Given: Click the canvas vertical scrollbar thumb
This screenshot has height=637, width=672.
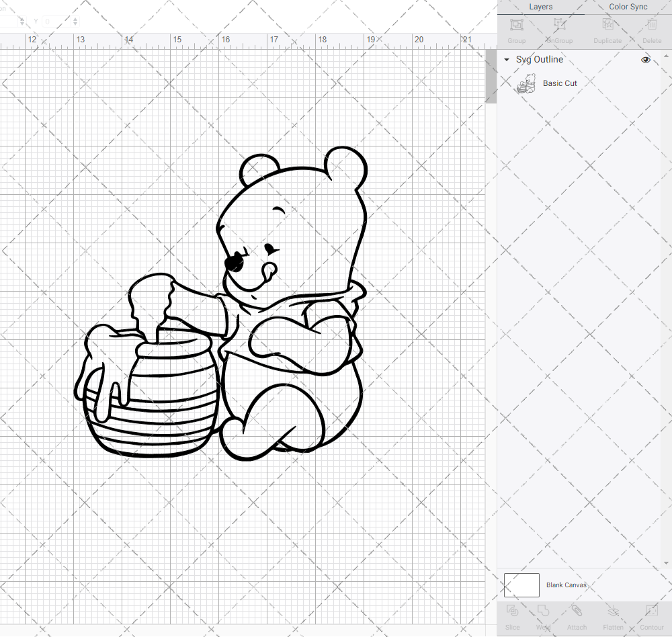Looking at the screenshot, I should point(491,77).
